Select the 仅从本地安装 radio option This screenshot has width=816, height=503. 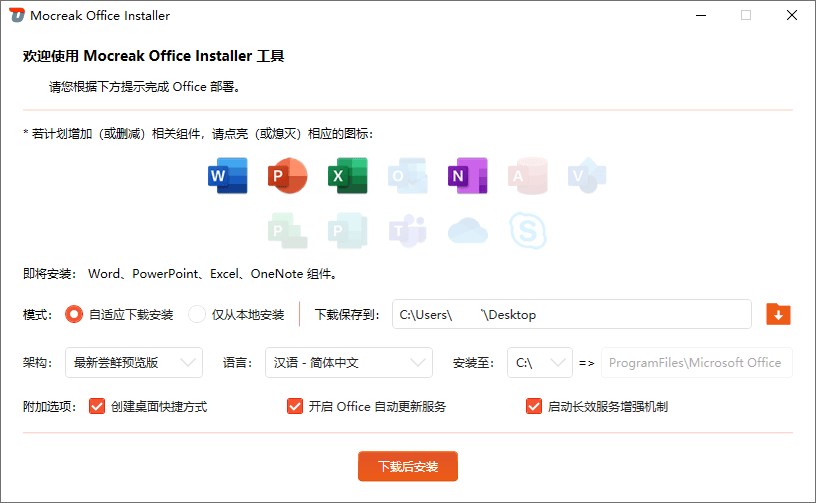(x=197, y=314)
